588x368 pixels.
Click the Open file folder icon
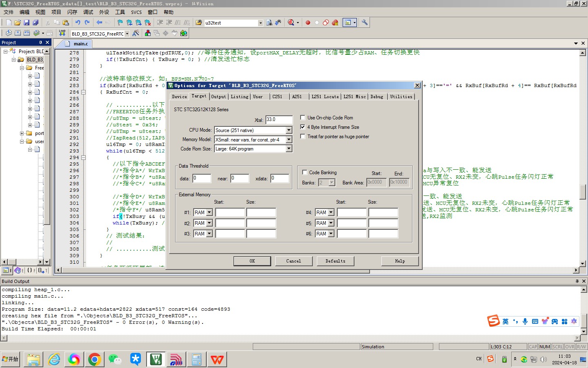(18, 23)
